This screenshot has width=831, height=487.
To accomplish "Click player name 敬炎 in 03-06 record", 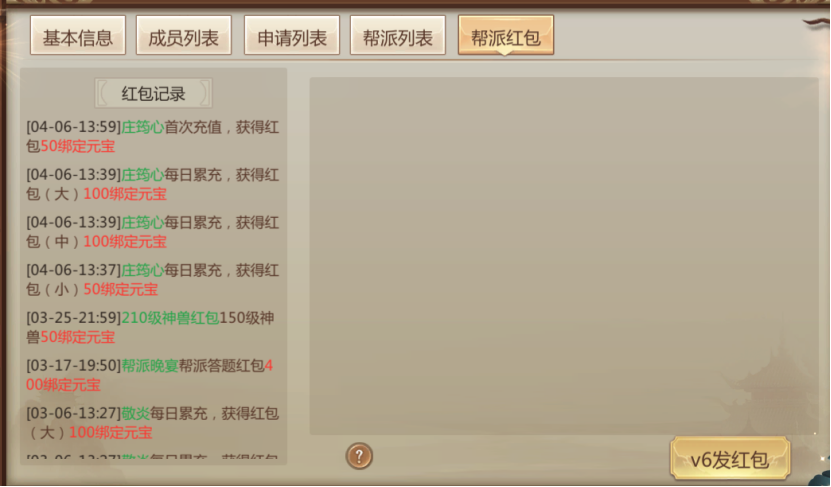I will click(x=136, y=413).
